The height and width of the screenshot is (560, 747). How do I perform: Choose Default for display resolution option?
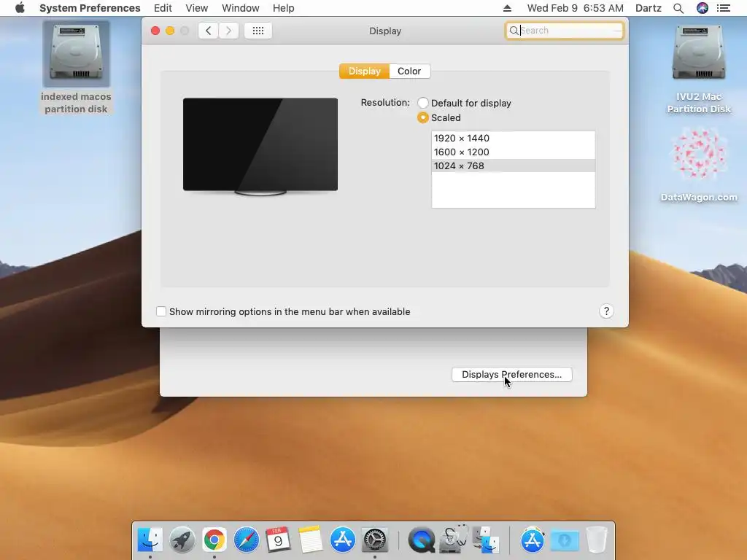coord(422,103)
